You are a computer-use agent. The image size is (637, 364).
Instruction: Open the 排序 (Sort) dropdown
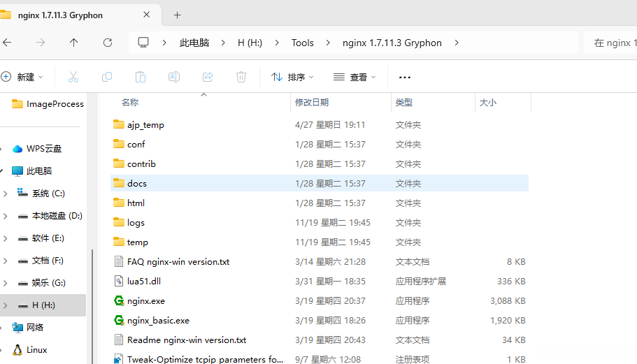[x=292, y=77]
